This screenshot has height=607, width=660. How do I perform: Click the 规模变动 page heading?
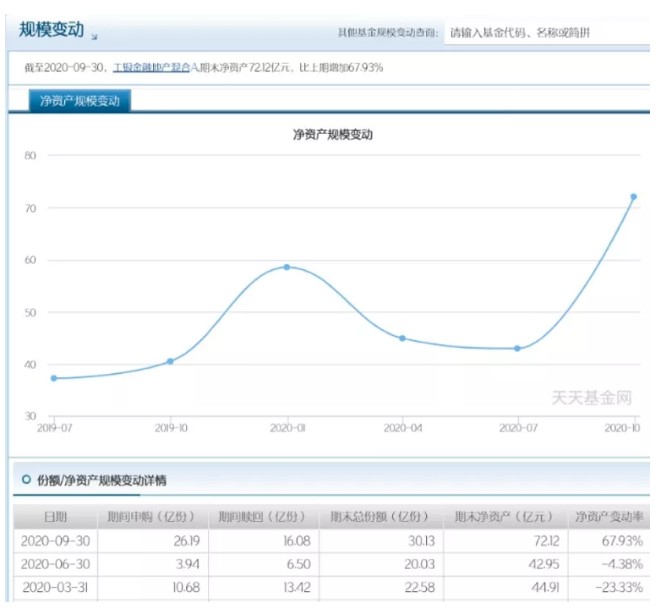pyautogui.click(x=51, y=29)
